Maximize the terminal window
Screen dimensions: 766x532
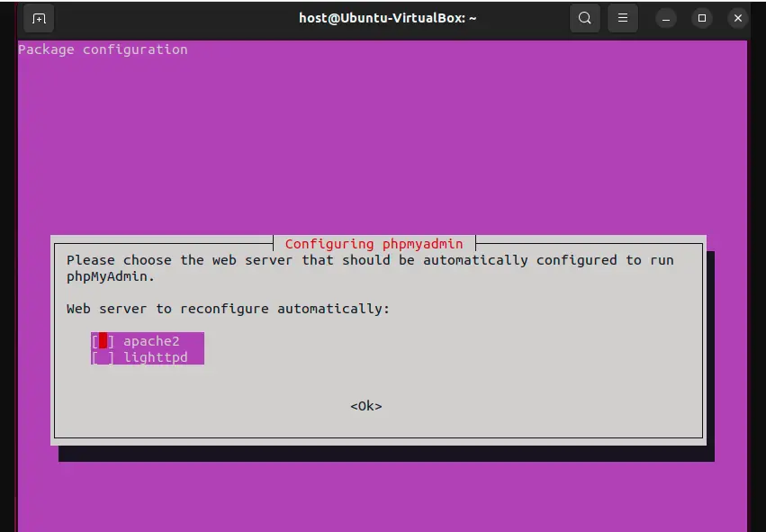click(x=702, y=18)
